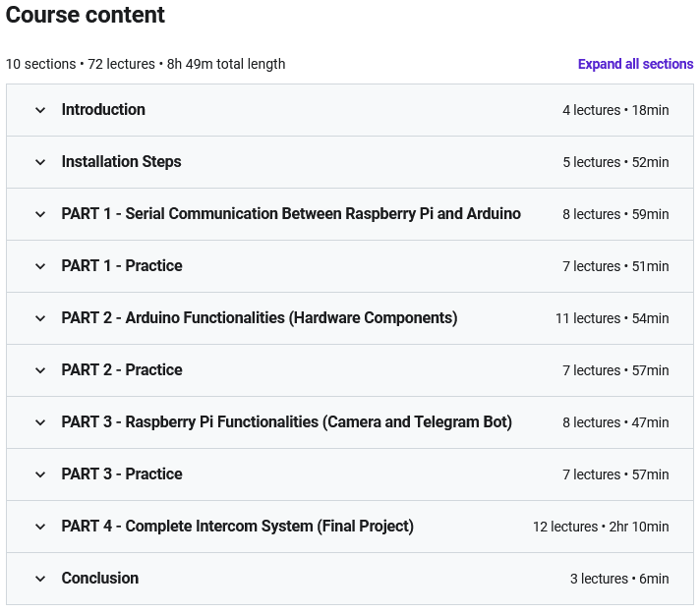The width and height of the screenshot is (700, 613).
Task: Click chevron next to PART 1 - Serial Communication
Action: tap(40, 214)
